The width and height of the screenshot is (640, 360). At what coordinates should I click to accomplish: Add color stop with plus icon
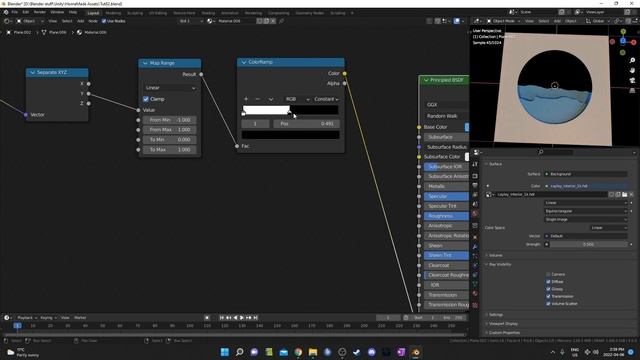point(246,99)
